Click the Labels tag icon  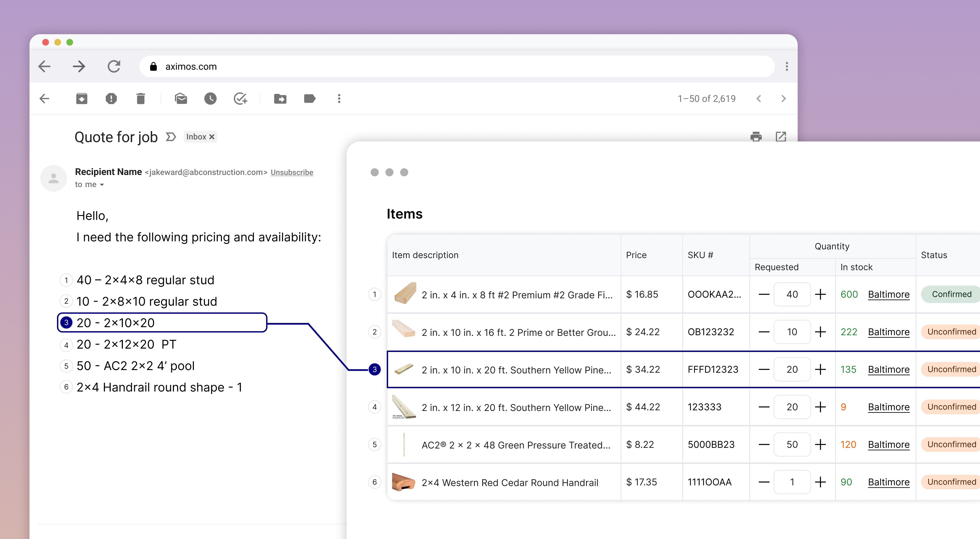(310, 99)
